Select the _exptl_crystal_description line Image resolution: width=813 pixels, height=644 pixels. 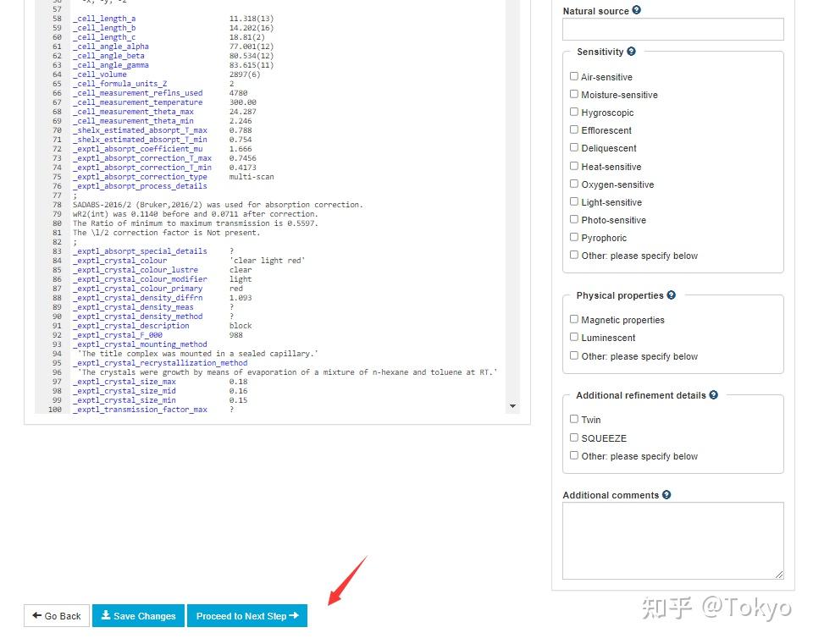(163, 326)
